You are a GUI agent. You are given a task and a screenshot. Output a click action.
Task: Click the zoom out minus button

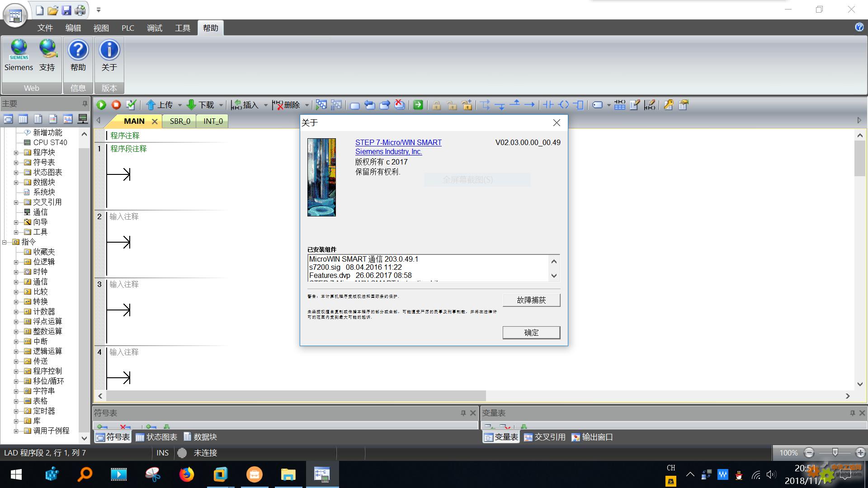click(809, 452)
